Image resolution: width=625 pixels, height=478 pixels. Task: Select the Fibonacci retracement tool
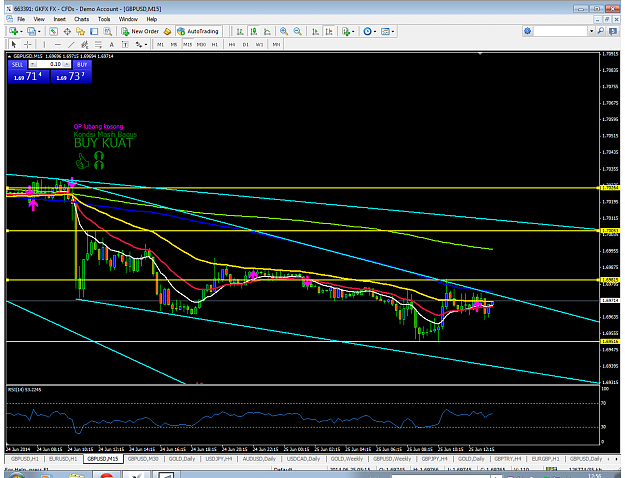98,44
